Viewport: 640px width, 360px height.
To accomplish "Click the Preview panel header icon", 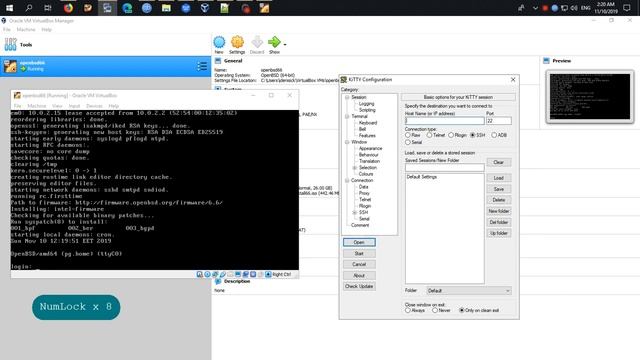I will [546, 61].
